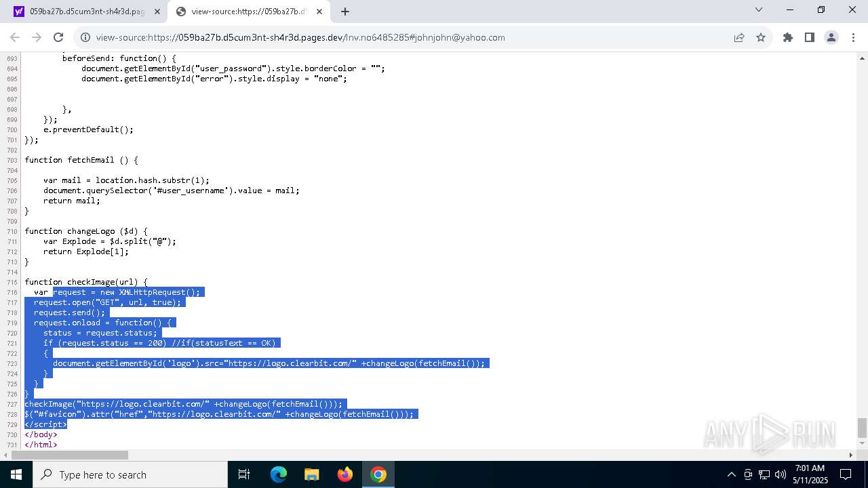
Task: Focus the address bar URL
Action: 300,37
